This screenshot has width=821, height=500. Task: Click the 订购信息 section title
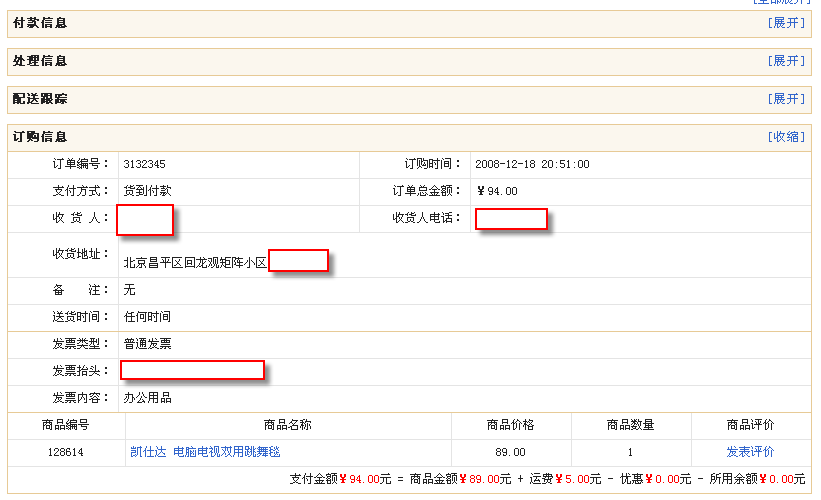tap(40, 137)
